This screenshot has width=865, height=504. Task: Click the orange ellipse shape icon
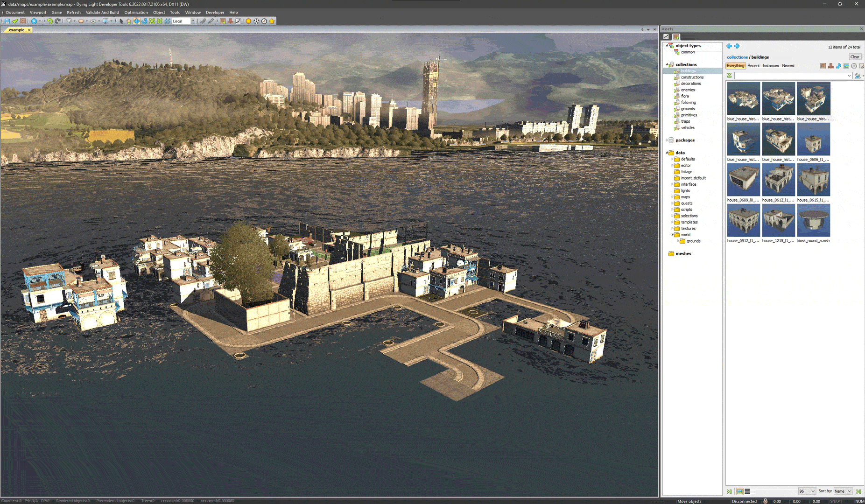click(81, 21)
